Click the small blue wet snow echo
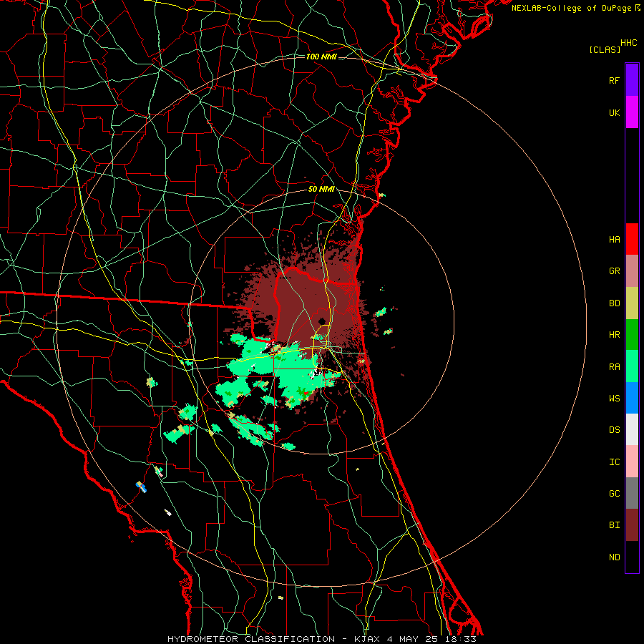644x644 pixels. click(141, 487)
